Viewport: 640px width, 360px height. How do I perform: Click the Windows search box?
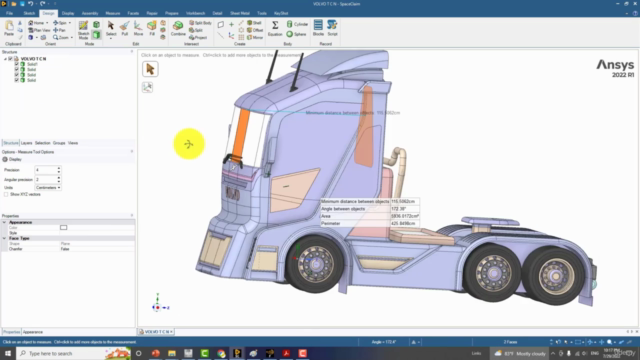(73, 353)
